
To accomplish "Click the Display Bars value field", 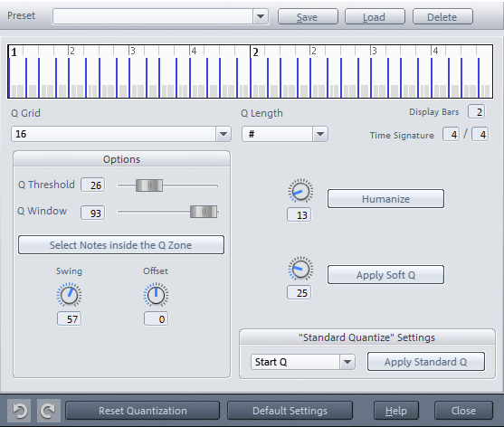I will (x=476, y=112).
